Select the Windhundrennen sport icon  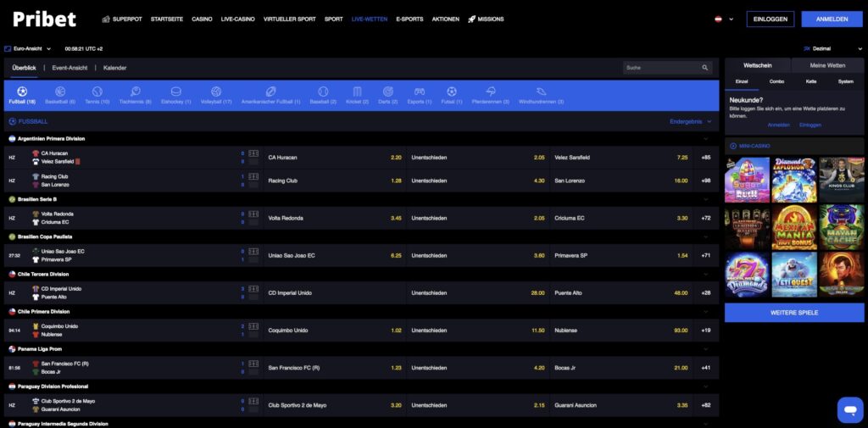542,92
